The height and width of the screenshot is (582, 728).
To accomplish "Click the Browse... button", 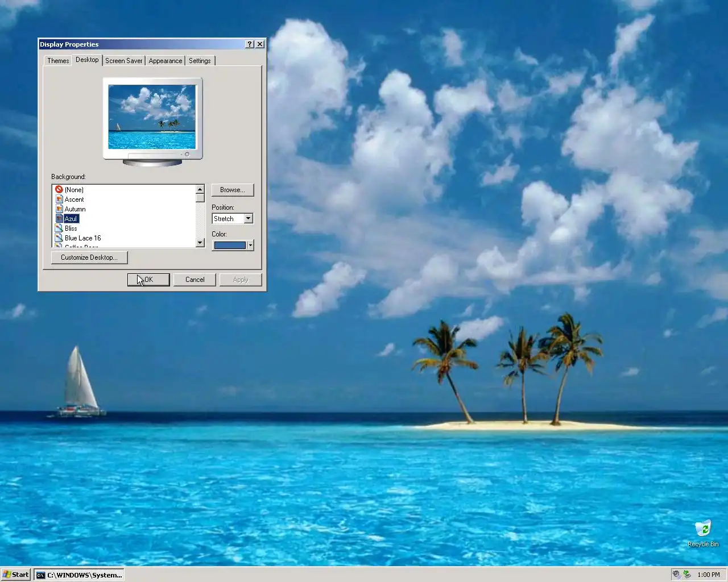I will tap(233, 190).
